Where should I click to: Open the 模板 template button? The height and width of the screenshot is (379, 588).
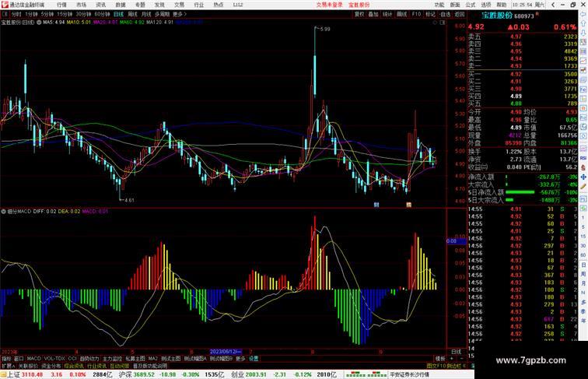[440, 359]
